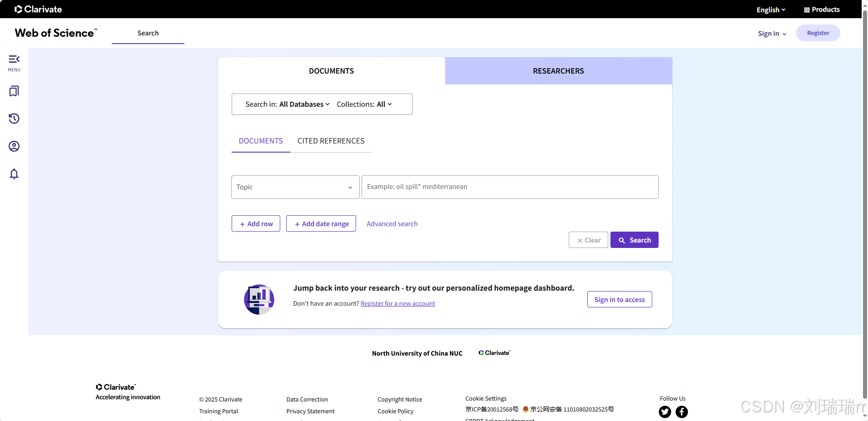Click the small Clarivate logo beside North University

[495, 353]
